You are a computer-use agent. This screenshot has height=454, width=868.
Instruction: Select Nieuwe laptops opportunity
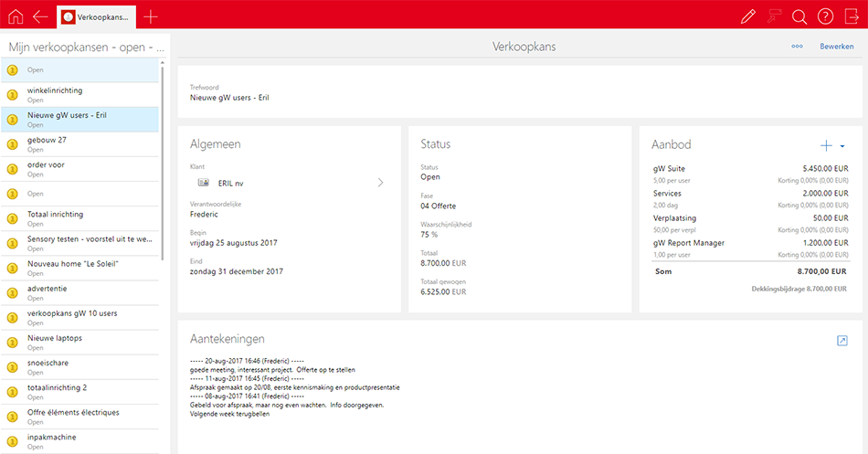tap(80, 343)
